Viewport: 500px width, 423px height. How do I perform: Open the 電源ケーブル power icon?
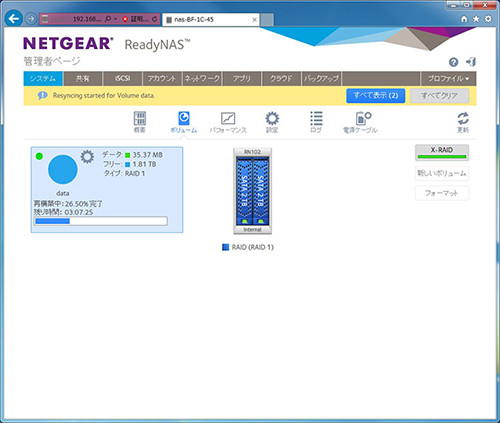pyautogui.click(x=360, y=122)
